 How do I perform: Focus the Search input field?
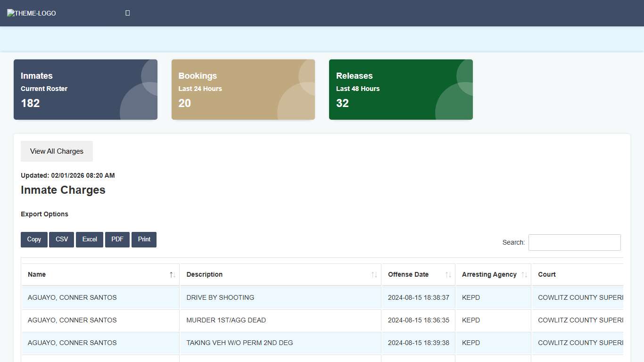(x=574, y=242)
